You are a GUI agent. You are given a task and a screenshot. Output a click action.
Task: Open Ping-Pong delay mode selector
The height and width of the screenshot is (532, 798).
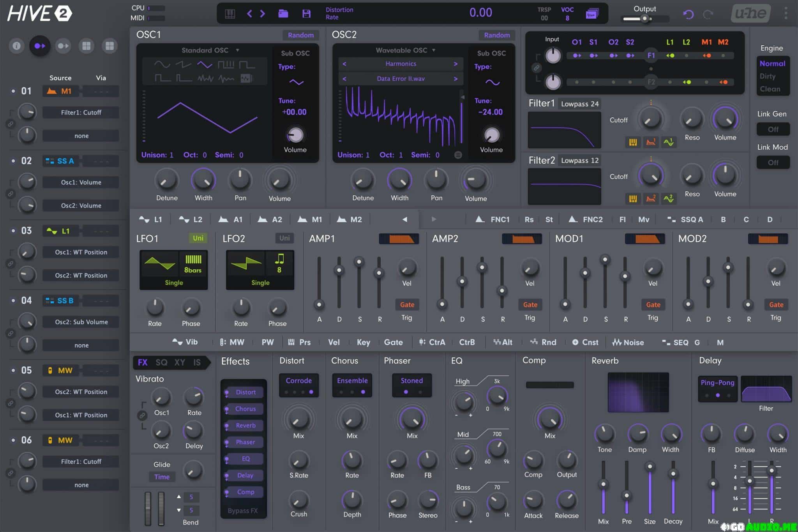pyautogui.click(x=717, y=388)
